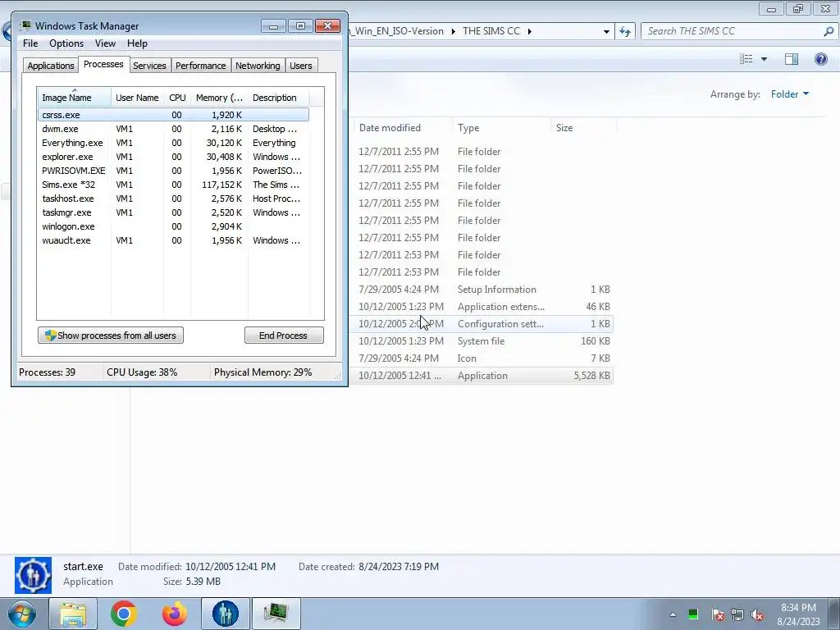The width and height of the screenshot is (840, 630).
Task: Sort processes by CPU column
Action: [177, 98]
